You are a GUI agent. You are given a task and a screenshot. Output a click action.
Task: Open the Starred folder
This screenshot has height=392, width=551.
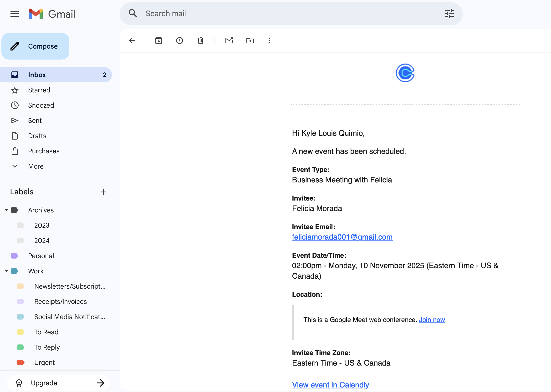pyautogui.click(x=39, y=90)
